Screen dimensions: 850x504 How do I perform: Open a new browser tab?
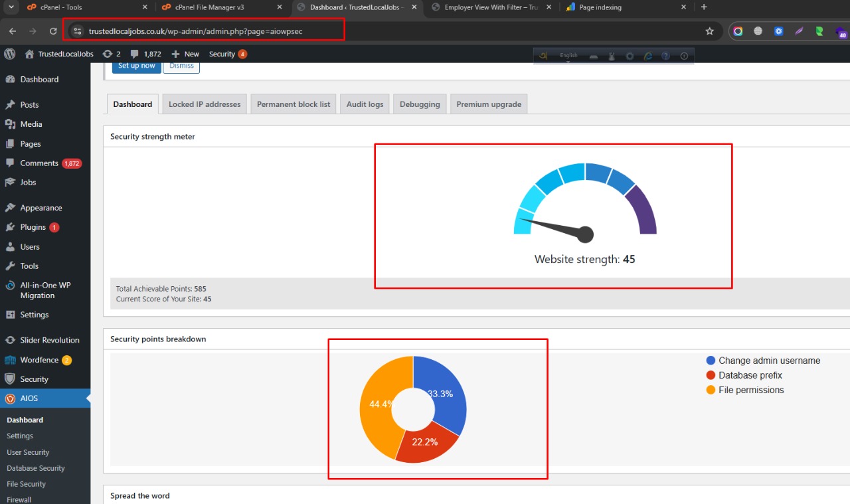[x=704, y=7]
